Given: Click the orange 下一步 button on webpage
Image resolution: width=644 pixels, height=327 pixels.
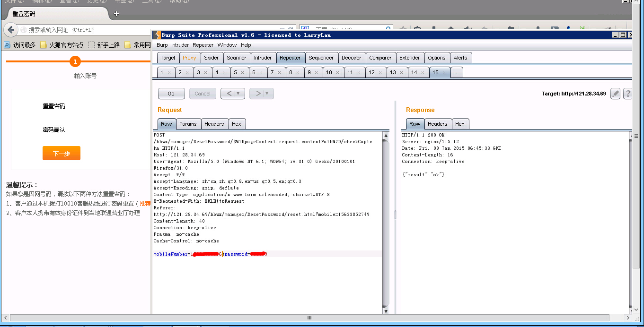Looking at the screenshot, I should tap(62, 153).
